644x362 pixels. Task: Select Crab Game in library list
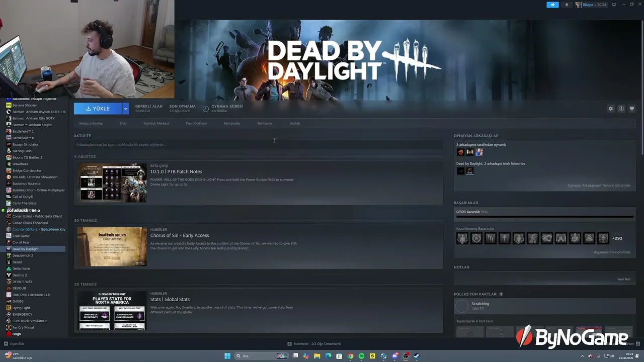click(21, 236)
